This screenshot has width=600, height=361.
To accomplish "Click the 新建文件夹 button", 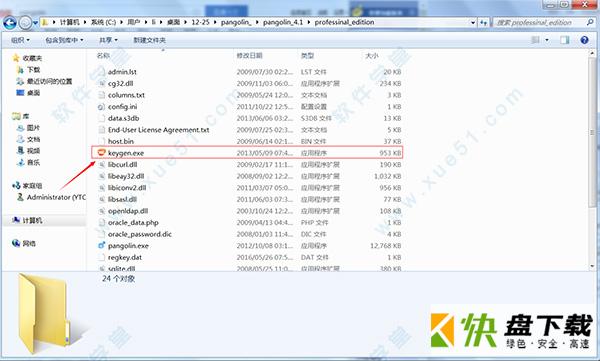I will pyautogui.click(x=149, y=40).
